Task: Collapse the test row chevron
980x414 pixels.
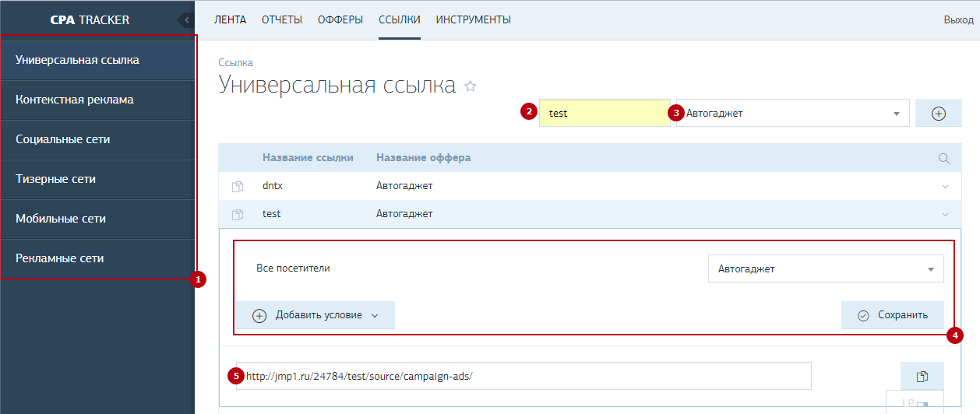Action: [945, 214]
